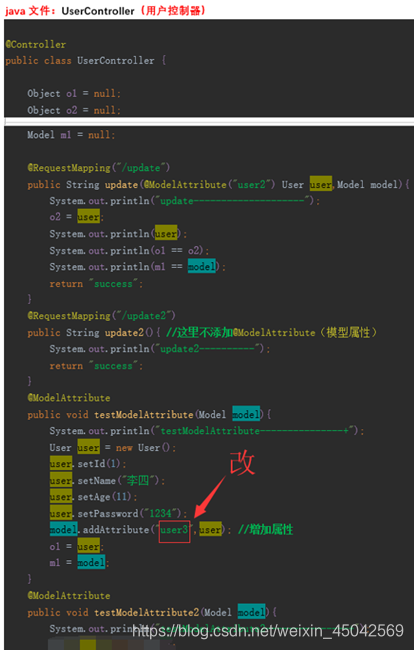Click 'public void testModelAttribute2(Model model){' signature

(152, 612)
